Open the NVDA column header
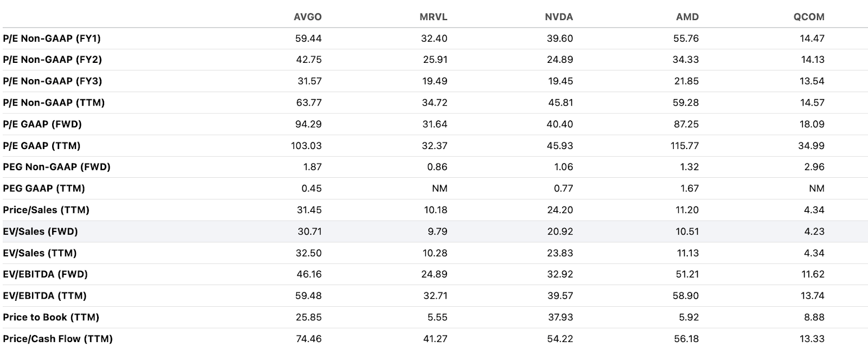Screen dimensions: 868x361 (x=559, y=17)
